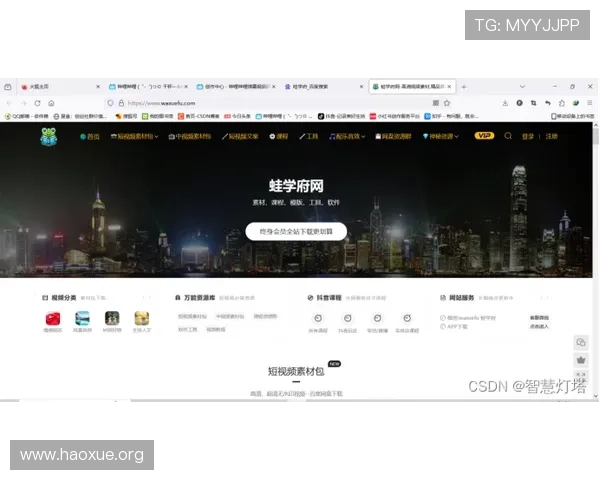Click the crown icon in floating sidebar
Screen dimensions: 600x480
(581, 360)
